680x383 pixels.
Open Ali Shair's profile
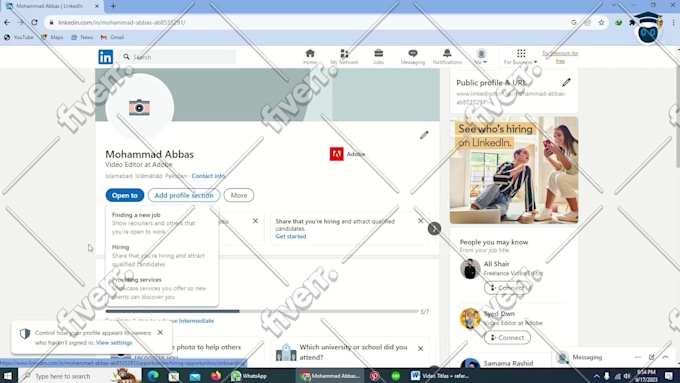pos(497,264)
